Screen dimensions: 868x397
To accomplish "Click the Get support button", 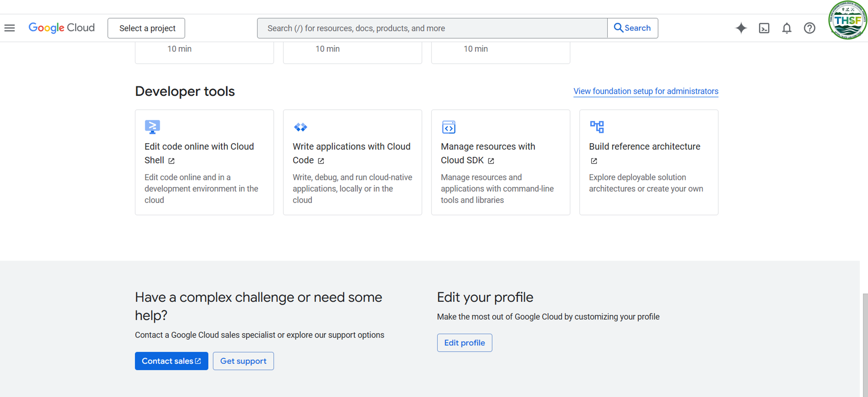I will tap(243, 361).
